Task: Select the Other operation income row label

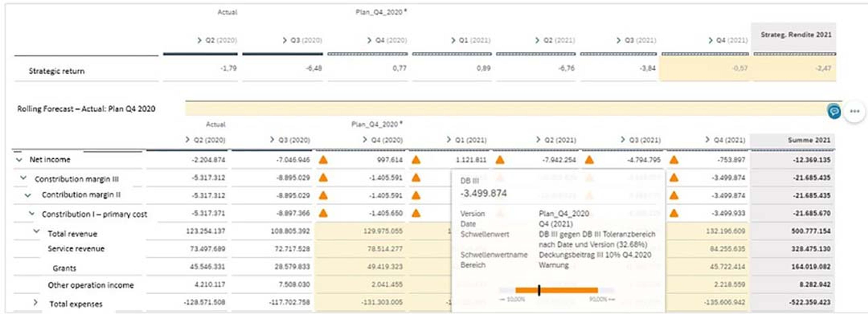Action: coord(91,285)
